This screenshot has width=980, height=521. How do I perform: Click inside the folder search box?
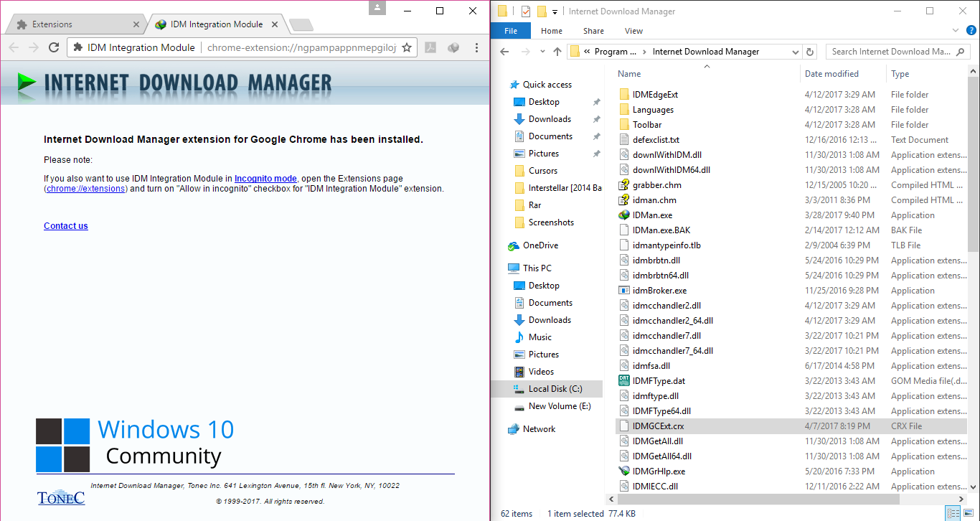point(893,51)
